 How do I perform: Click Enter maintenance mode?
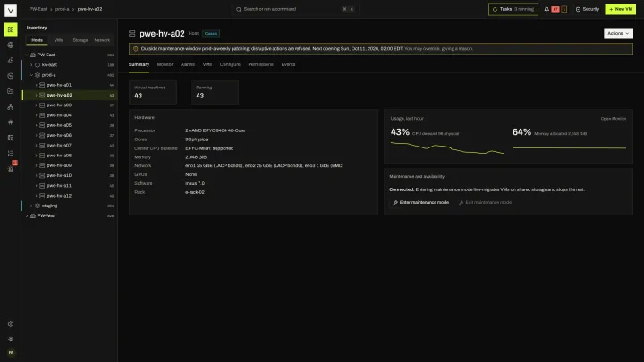click(x=421, y=202)
